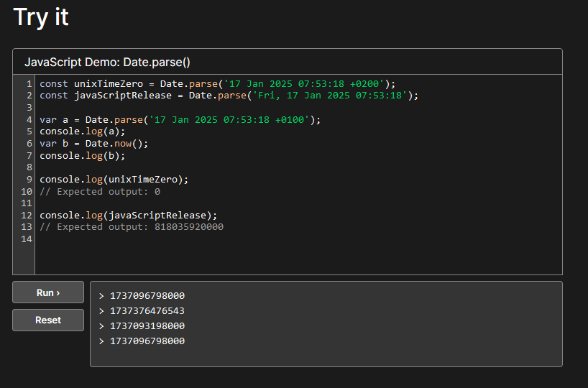Click the first output line in the console
Viewport: 588px width, 388px height.
[x=147, y=296]
